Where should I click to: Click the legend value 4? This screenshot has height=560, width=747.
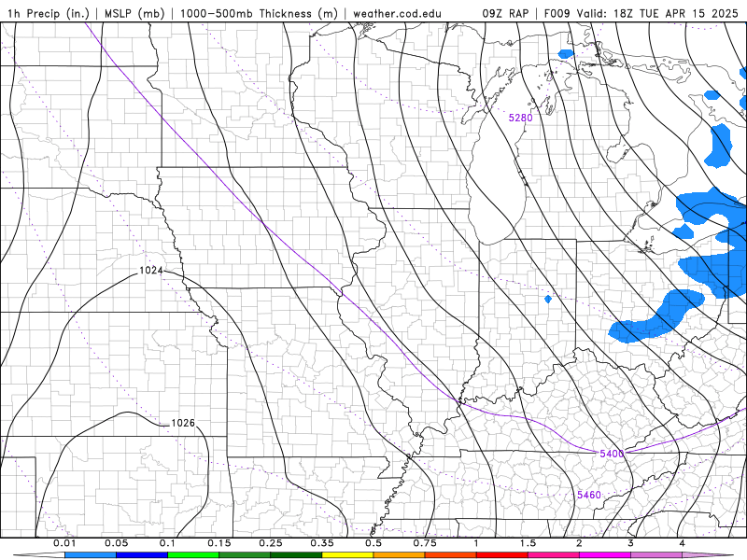(683, 543)
